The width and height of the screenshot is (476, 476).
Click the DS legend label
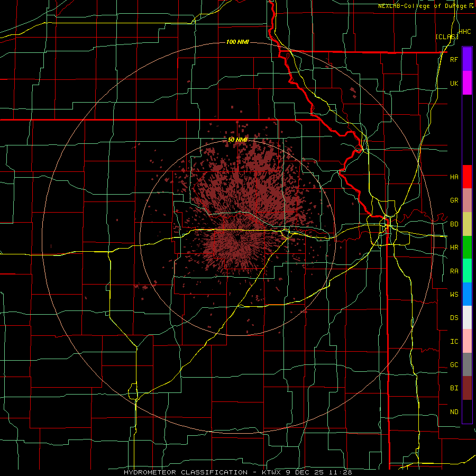pyautogui.click(x=454, y=318)
